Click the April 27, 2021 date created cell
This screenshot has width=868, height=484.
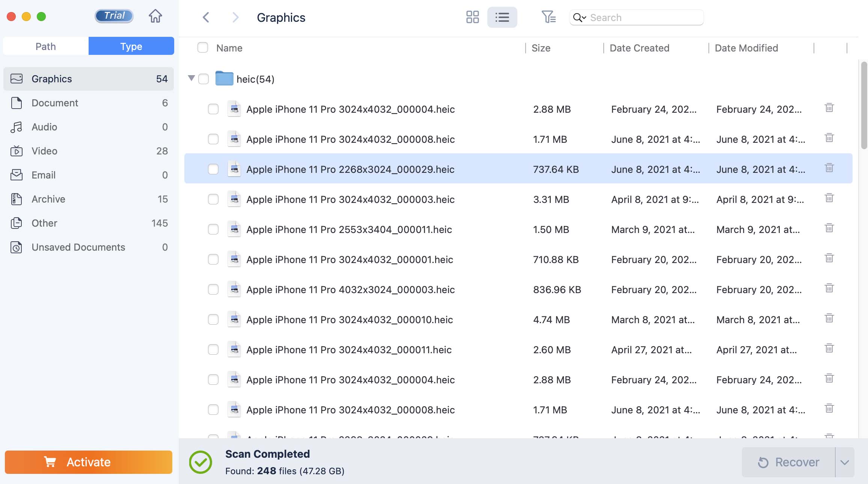[x=651, y=350]
